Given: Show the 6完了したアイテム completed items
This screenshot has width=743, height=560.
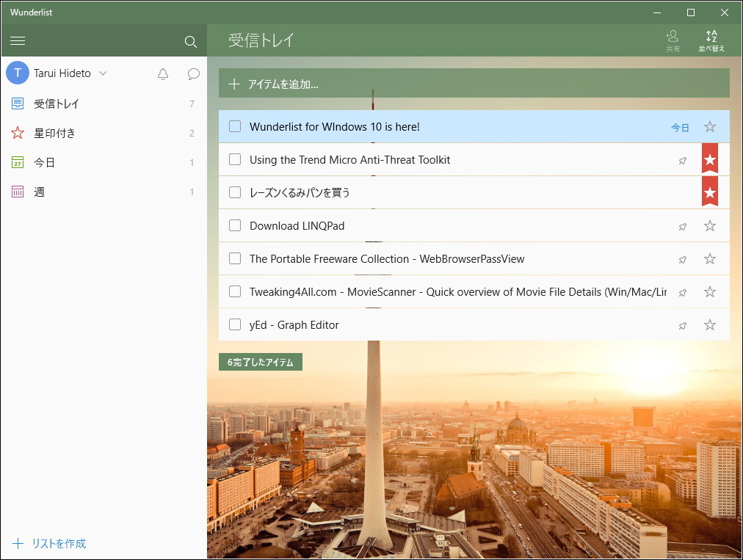Looking at the screenshot, I should click(261, 362).
